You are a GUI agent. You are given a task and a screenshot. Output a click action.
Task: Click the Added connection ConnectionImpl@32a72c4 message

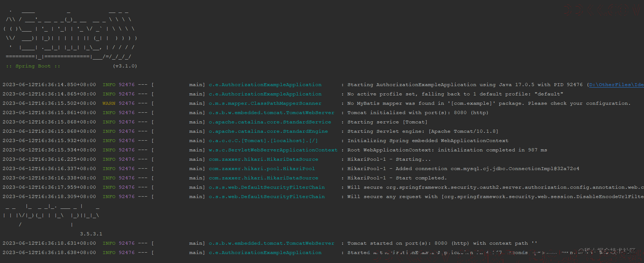click(463, 169)
